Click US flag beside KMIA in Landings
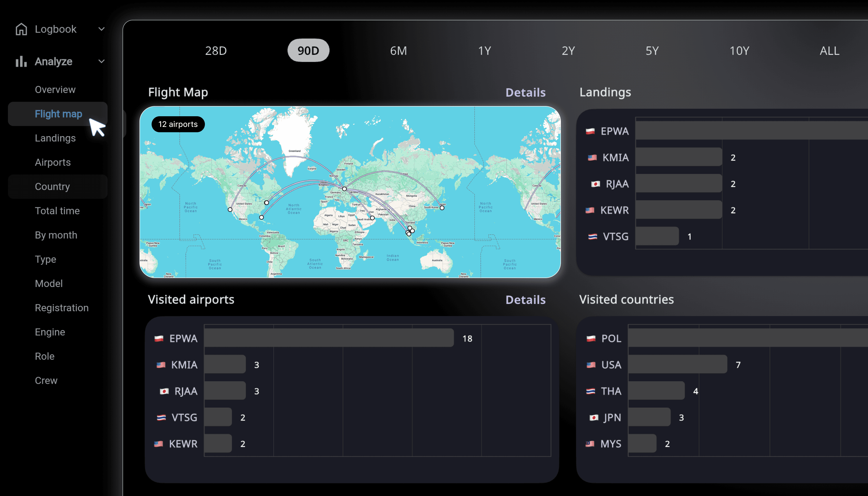The image size is (868, 496). (x=592, y=158)
